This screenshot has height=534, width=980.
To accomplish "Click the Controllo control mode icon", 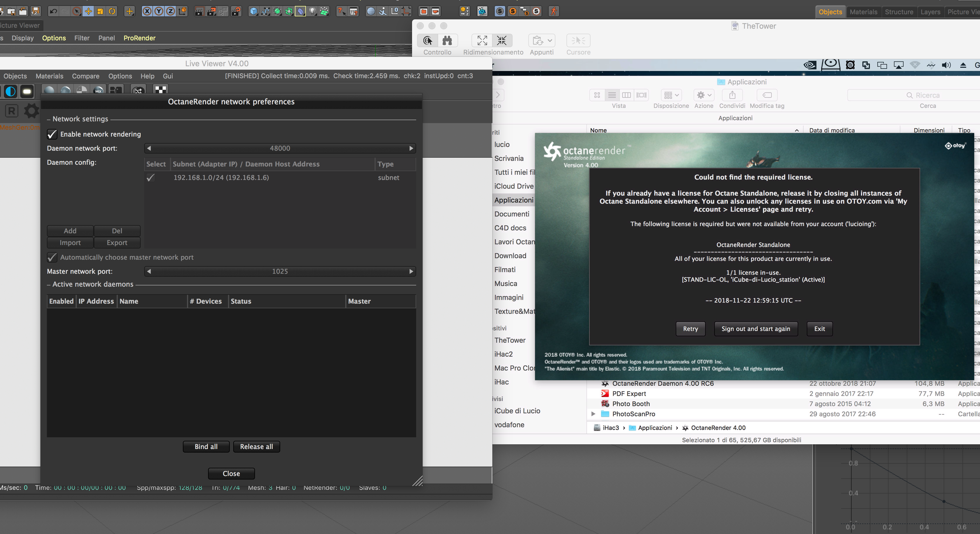I will (x=428, y=40).
